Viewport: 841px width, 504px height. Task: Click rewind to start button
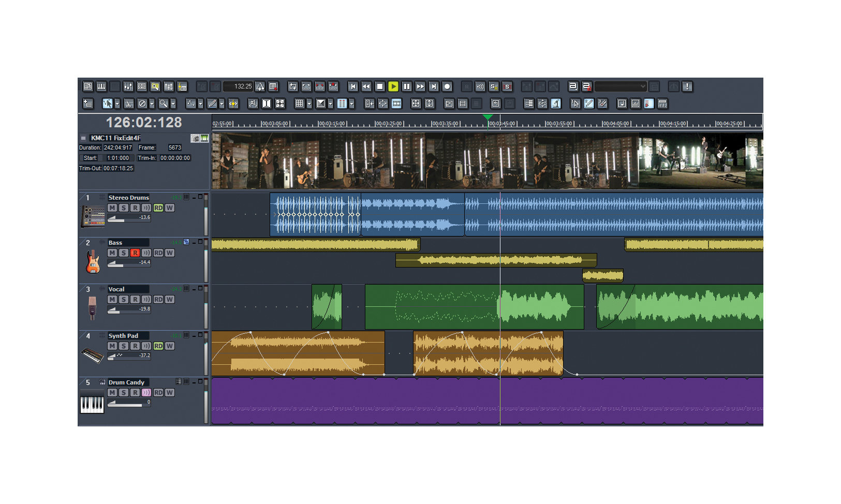[x=353, y=86]
